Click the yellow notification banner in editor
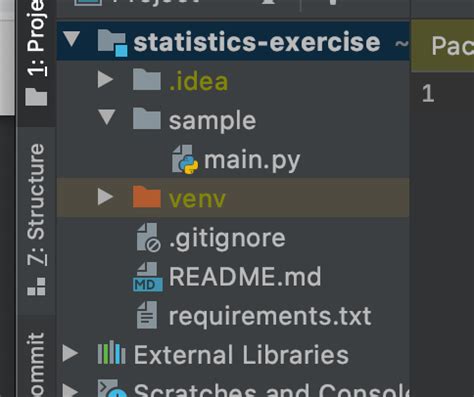 click(x=443, y=46)
